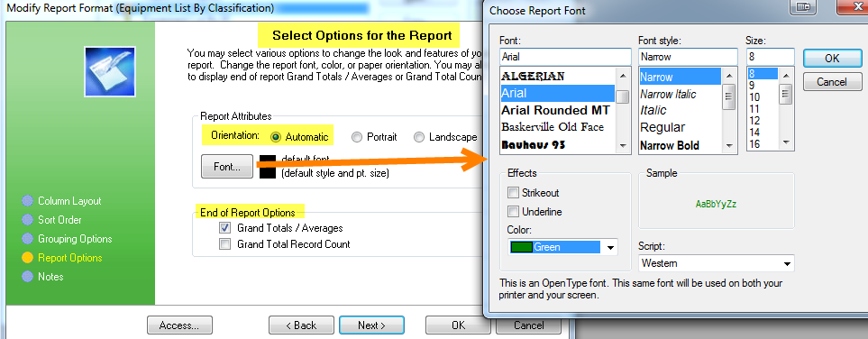Screen dimensions: 868x339
Task: Select Narrow Bold font style
Action: tap(670, 146)
